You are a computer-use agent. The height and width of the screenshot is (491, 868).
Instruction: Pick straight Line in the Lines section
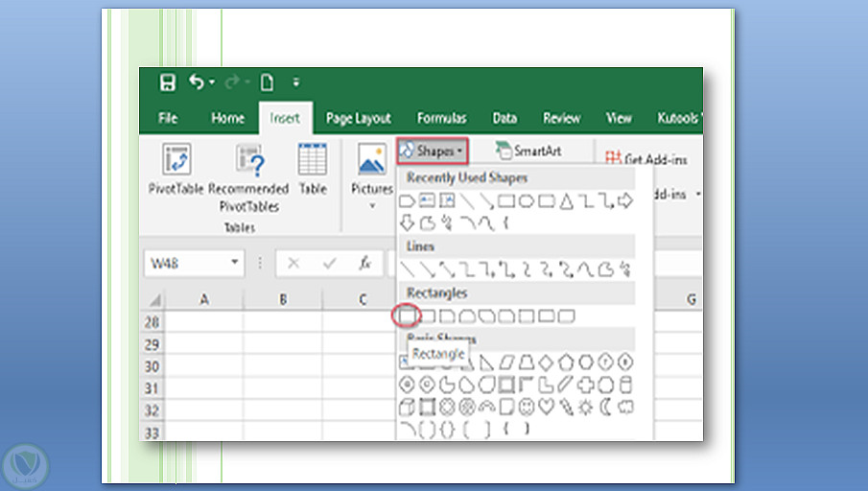[x=407, y=269]
